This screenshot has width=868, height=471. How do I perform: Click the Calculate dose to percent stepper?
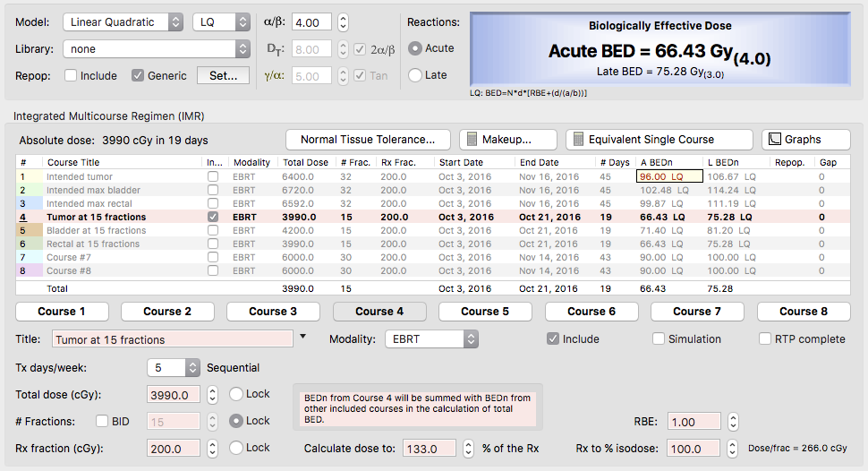469,449
